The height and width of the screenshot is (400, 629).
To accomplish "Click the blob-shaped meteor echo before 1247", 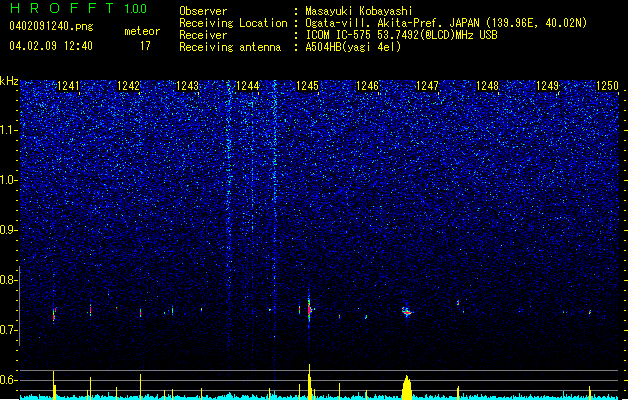I will (407, 311).
